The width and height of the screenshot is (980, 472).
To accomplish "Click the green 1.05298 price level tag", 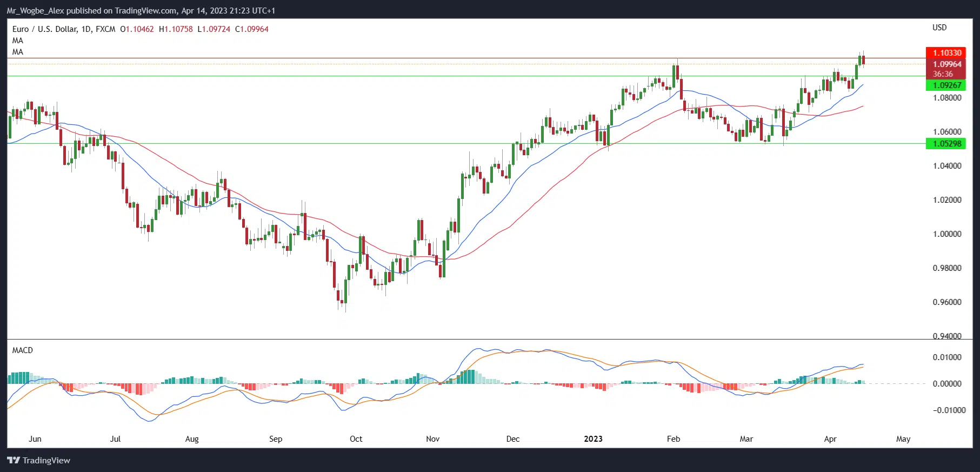I will tap(946, 144).
